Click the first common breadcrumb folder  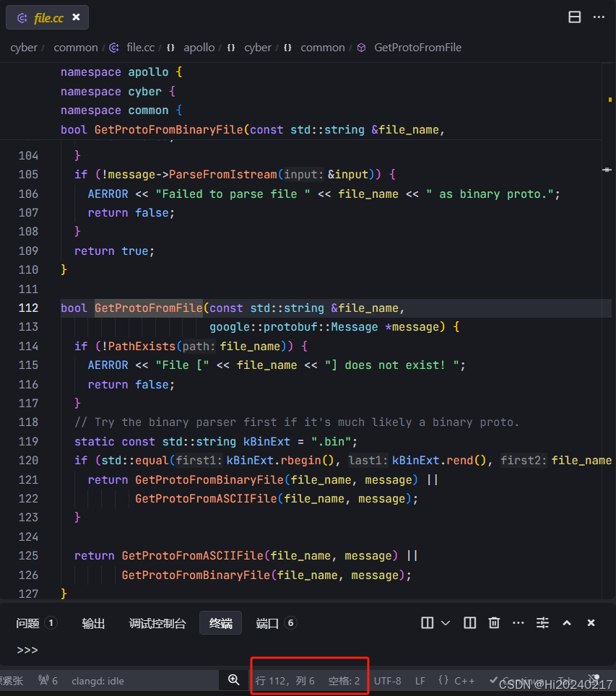76,48
